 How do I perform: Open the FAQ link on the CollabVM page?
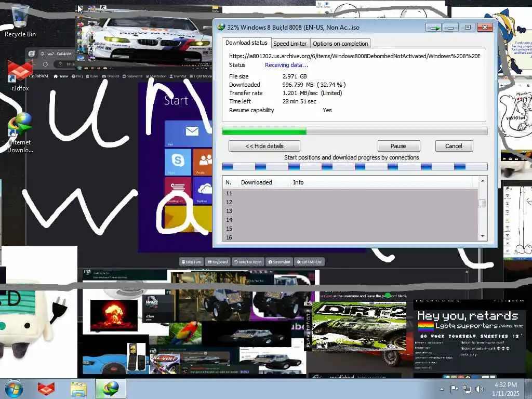(77, 76)
